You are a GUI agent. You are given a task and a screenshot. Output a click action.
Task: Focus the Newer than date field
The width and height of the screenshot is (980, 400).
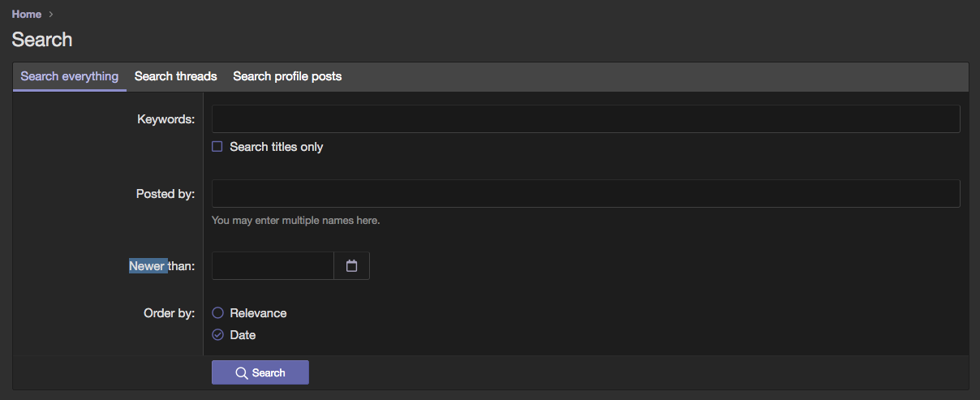(x=273, y=266)
